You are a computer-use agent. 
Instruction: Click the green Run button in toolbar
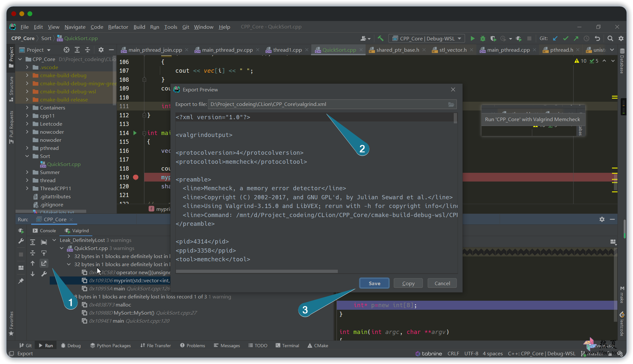click(x=472, y=38)
